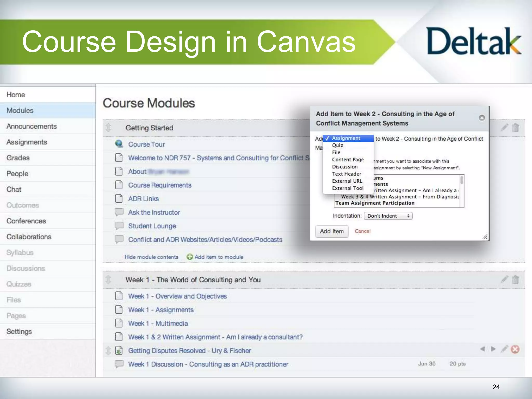Image resolution: width=532 pixels, height=399 pixels.
Task: Click the page icon beside Course Requirements
Action: click(x=119, y=185)
